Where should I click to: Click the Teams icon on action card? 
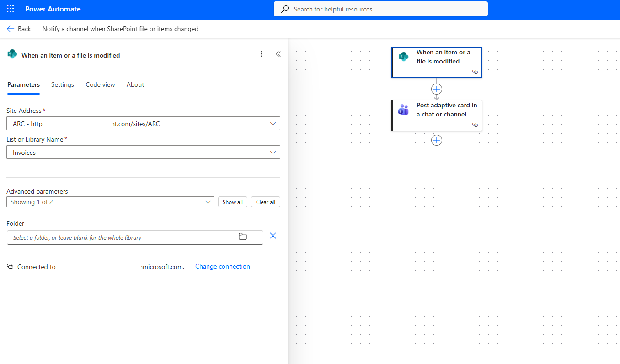[403, 110]
